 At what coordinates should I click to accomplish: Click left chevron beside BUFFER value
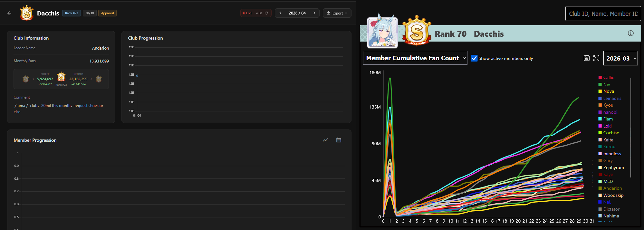point(33,79)
